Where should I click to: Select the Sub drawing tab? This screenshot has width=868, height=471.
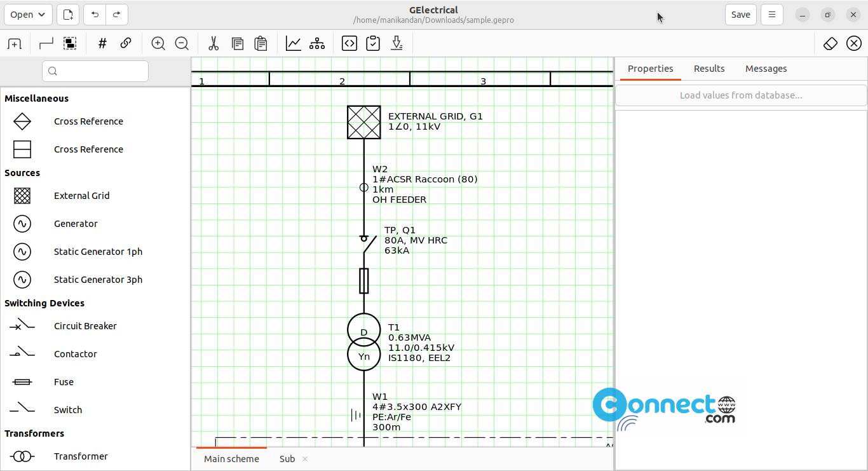[287, 459]
